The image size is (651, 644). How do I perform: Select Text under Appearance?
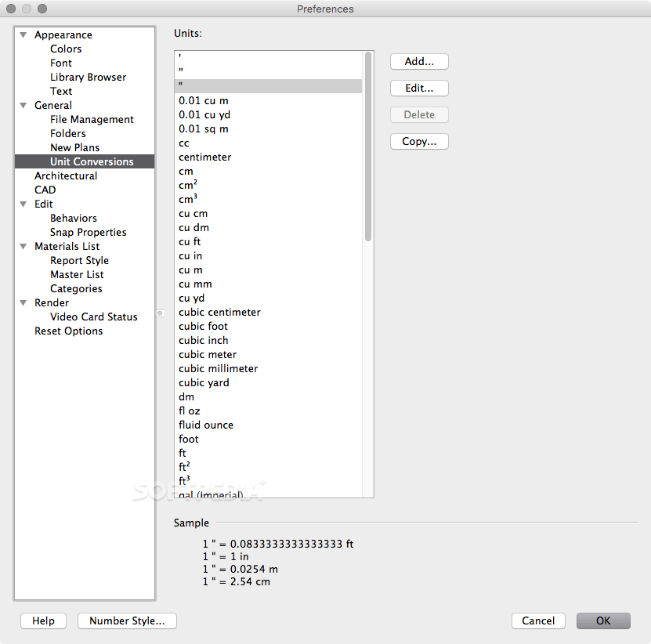click(x=61, y=92)
